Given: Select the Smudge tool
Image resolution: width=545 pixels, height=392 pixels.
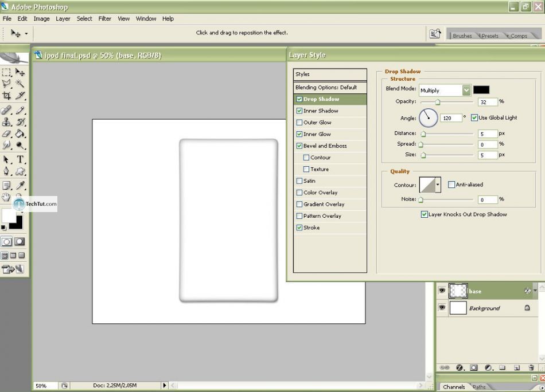Looking at the screenshot, I should [x=6, y=145].
